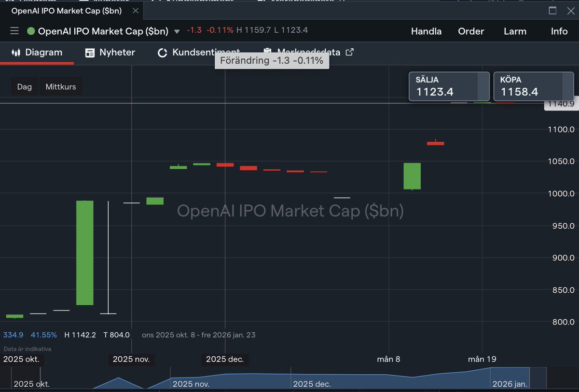Expand the OpenAI IPO Market Cap dropdown arrow

tap(177, 32)
